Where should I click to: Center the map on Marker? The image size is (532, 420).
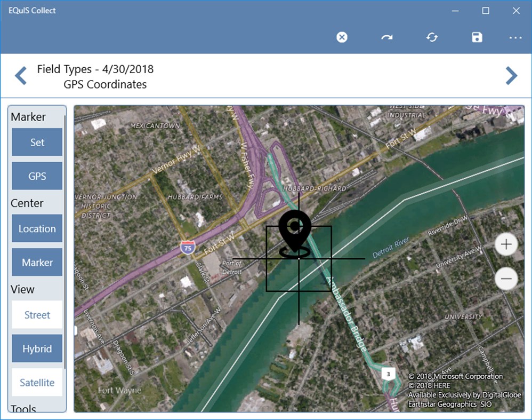click(x=37, y=262)
